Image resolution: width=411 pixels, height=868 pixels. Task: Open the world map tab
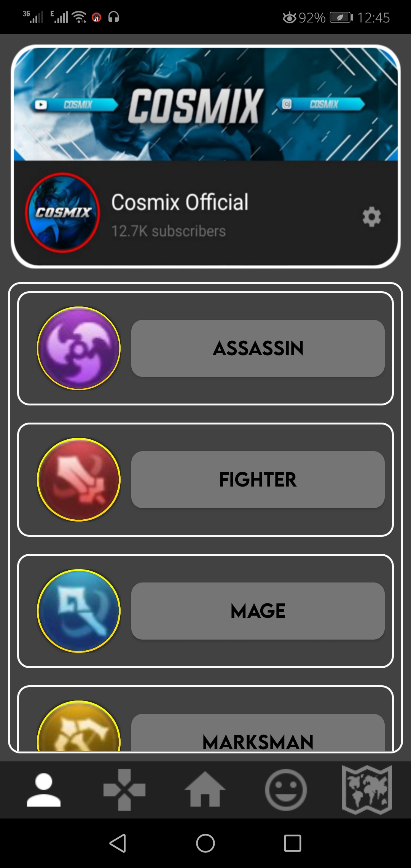click(x=367, y=790)
